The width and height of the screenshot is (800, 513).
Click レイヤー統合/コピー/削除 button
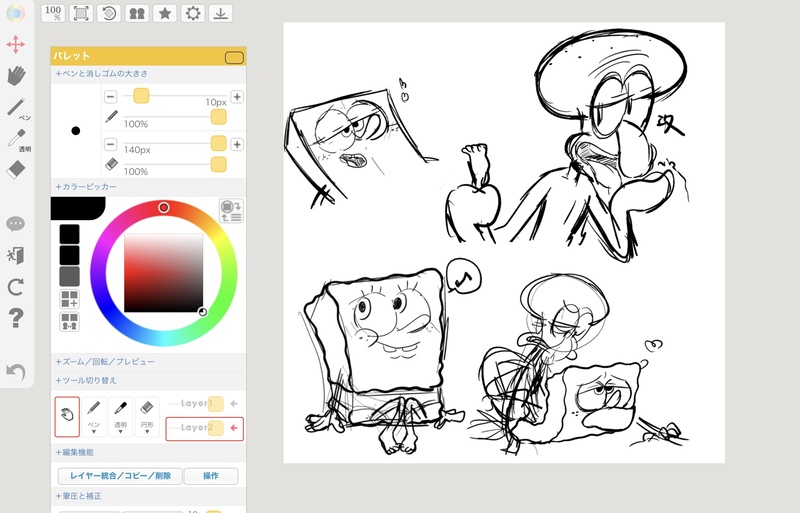coord(120,476)
